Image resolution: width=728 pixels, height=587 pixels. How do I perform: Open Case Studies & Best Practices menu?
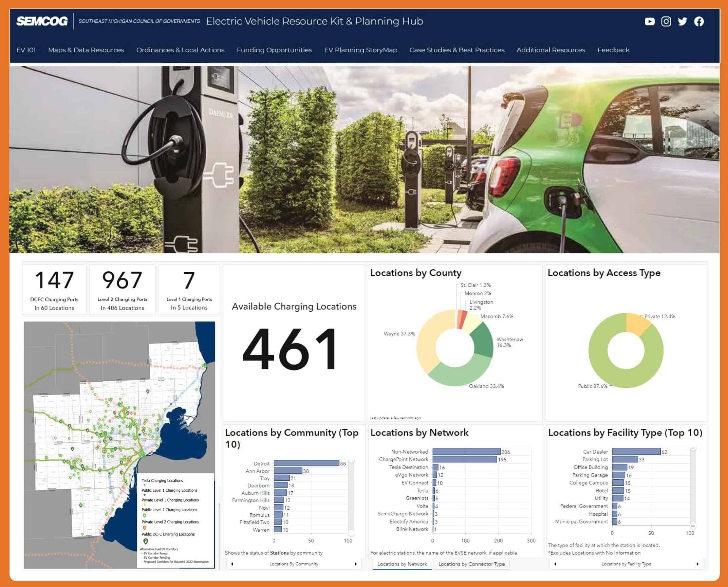pos(457,50)
